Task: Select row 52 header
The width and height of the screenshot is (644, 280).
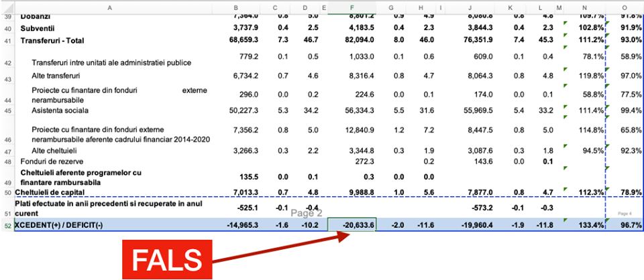Action: pos(7,224)
